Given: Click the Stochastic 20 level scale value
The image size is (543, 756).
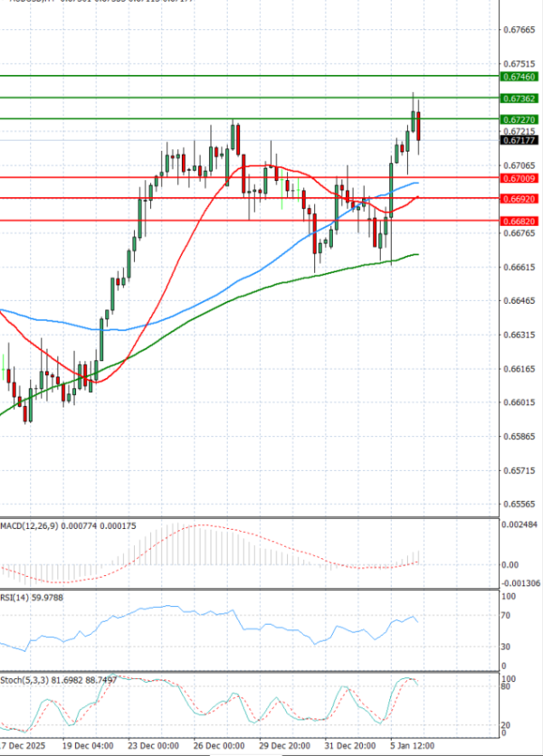Looking at the screenshot, I should tap(507, 725).
